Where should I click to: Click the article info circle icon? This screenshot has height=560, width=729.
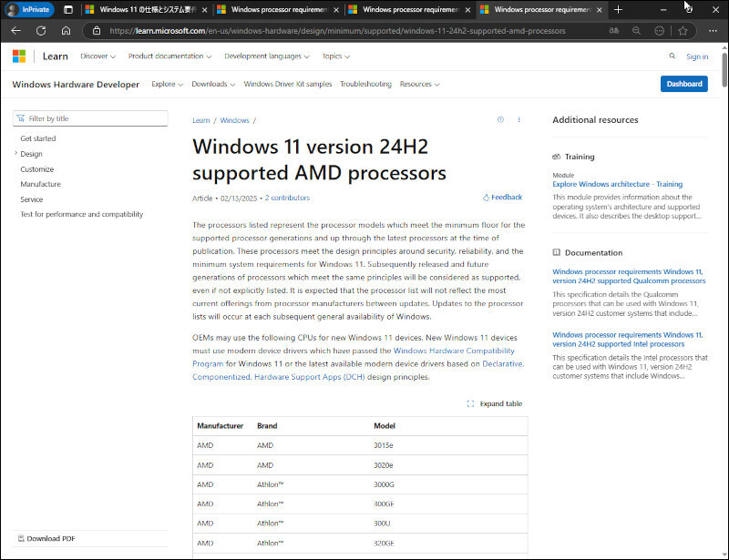pyautogui.click(x=500, y=119)
